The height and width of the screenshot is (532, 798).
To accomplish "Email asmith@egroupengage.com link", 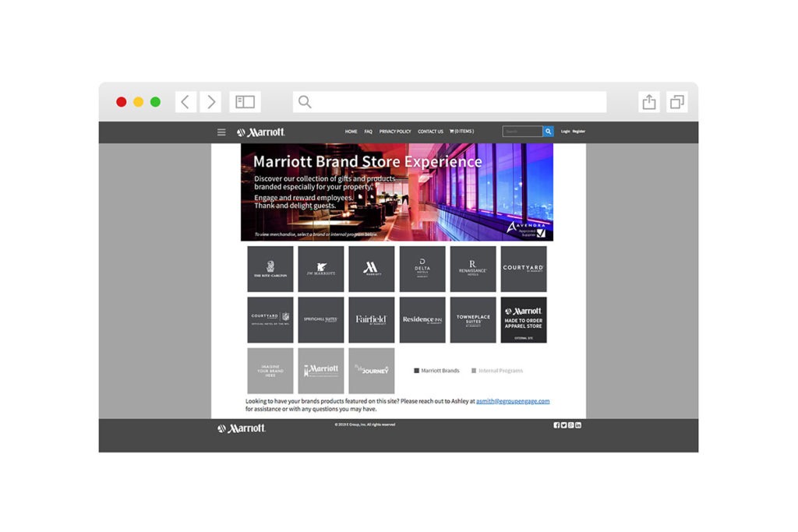I will [513, 401].
